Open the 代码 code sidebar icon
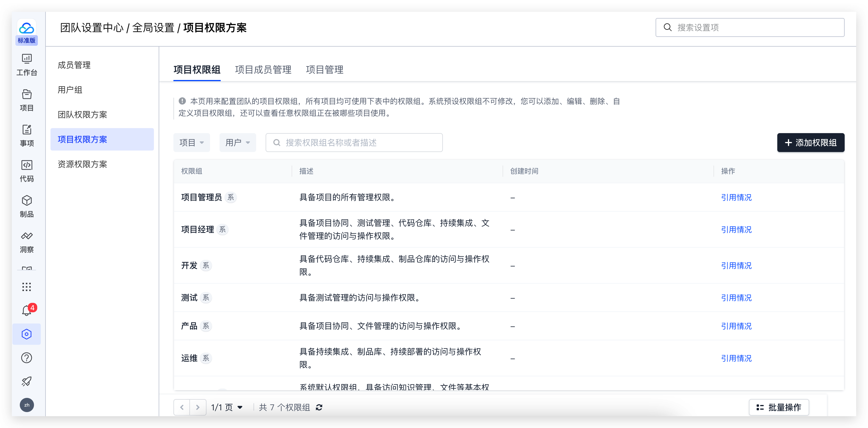This screenshot has height=428, width=868. (x=27, y=171)
